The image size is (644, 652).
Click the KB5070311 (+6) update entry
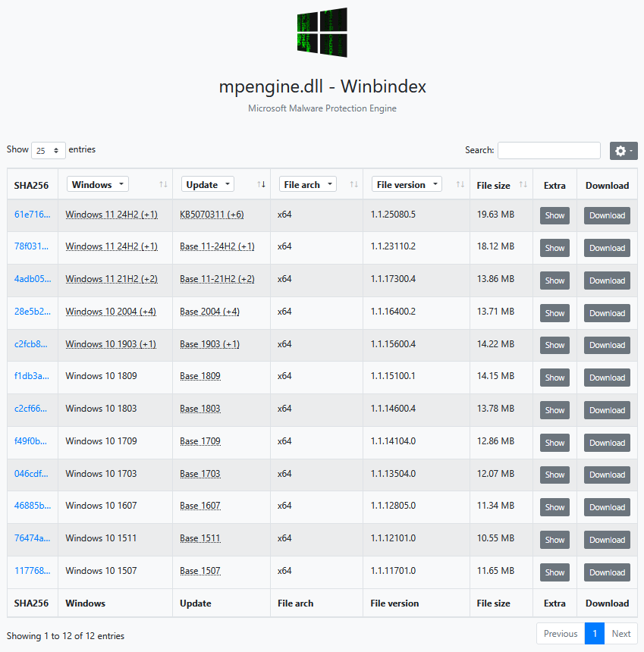pos(212,215)
